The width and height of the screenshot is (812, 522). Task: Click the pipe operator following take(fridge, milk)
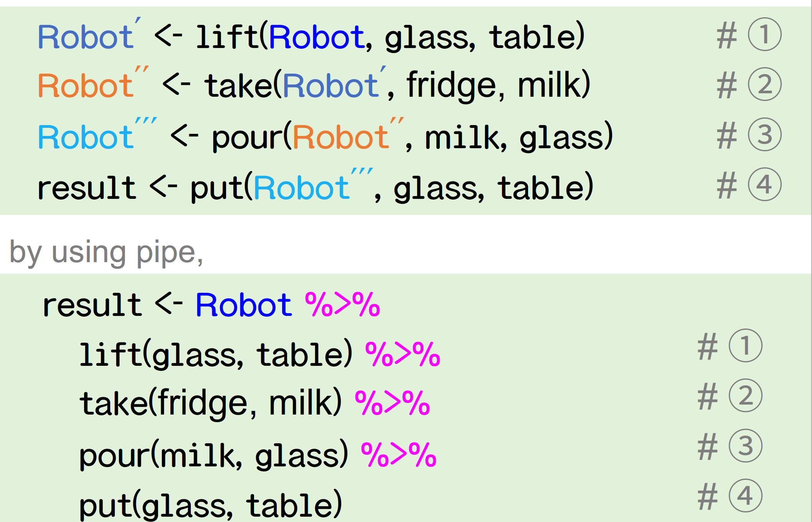coord(392,403)
